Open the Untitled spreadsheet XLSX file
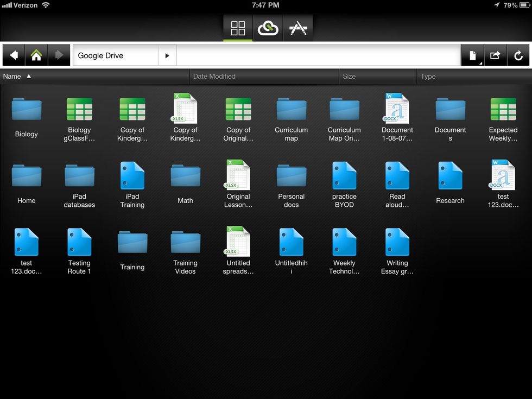 pos(238,242)
